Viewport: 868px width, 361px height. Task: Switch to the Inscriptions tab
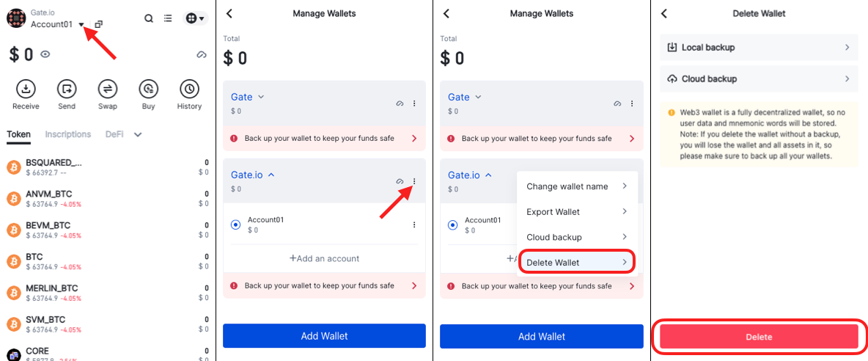tap(68, 134)
